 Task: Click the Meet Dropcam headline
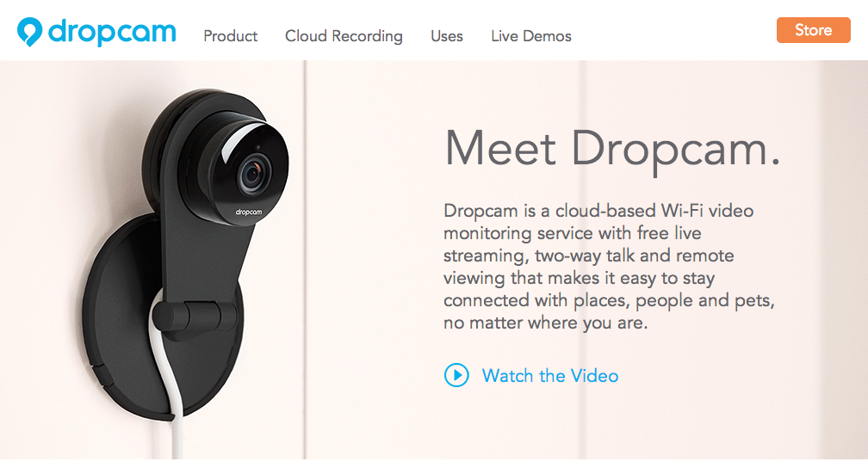(x=612, y=150)
